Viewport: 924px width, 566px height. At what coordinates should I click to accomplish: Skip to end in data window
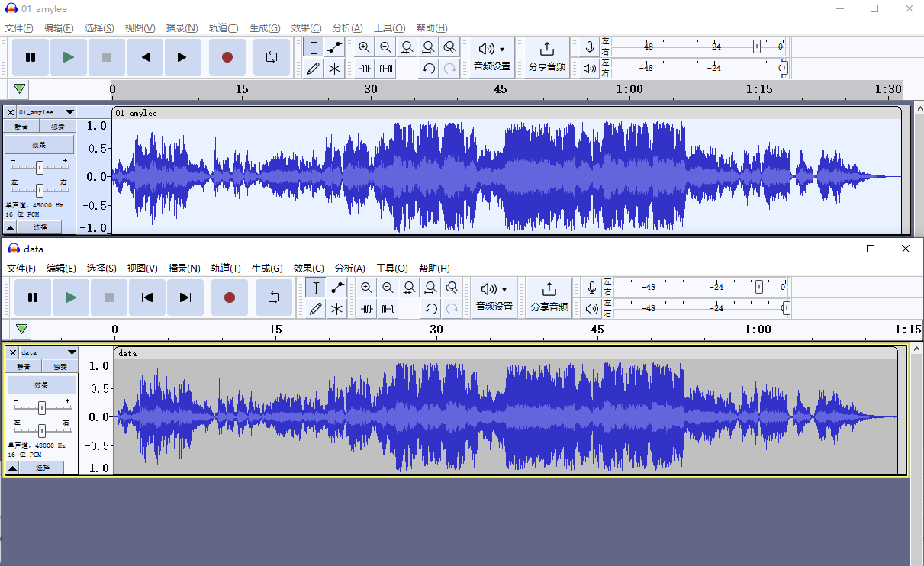[x=185, y=297]
